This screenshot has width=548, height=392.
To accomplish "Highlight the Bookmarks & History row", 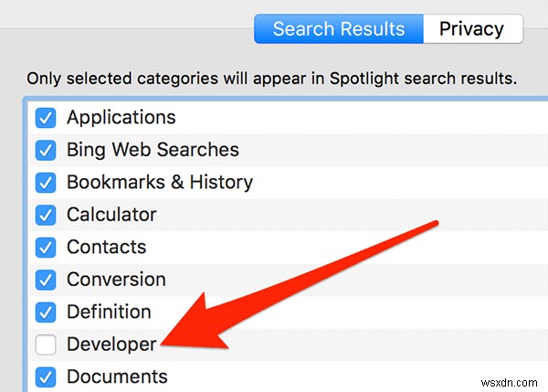I will pyautogui.click(x=159, y=183).
